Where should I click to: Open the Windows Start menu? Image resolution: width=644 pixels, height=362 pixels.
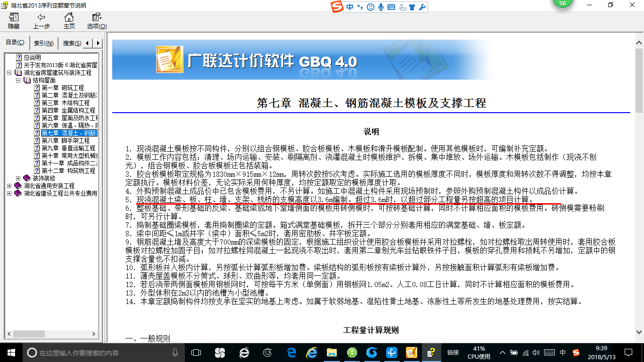click(11, 353)
